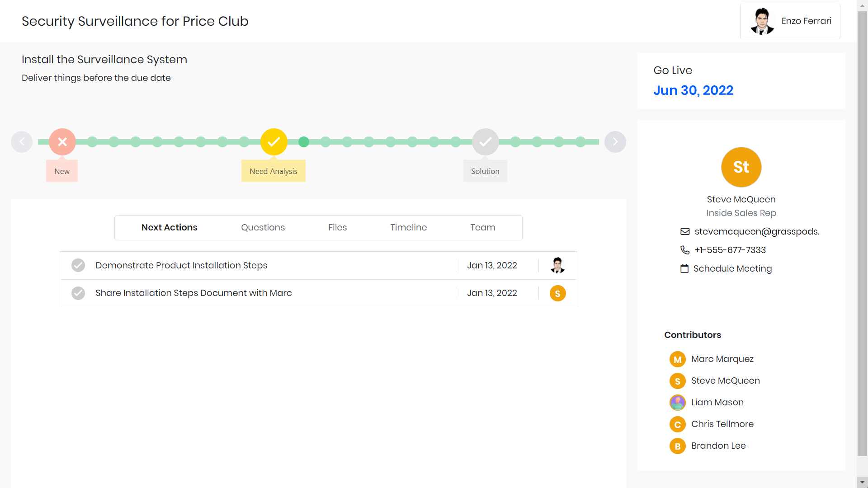The height and width of the screenshot is (488, 868).
Task: Click the email icon next to stevemcqueen@grasspods
Action: pos(684,231)
